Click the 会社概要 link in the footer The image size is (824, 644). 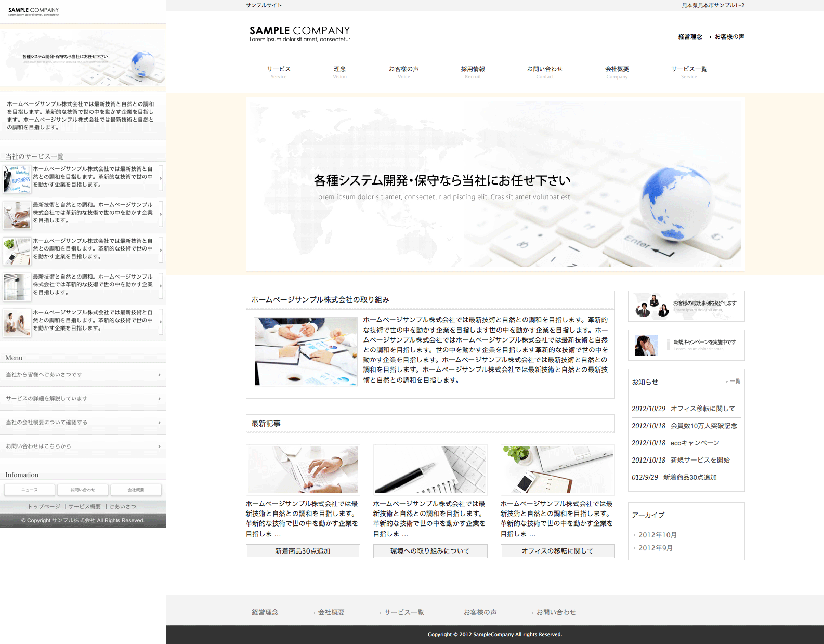tap(331, 612)
